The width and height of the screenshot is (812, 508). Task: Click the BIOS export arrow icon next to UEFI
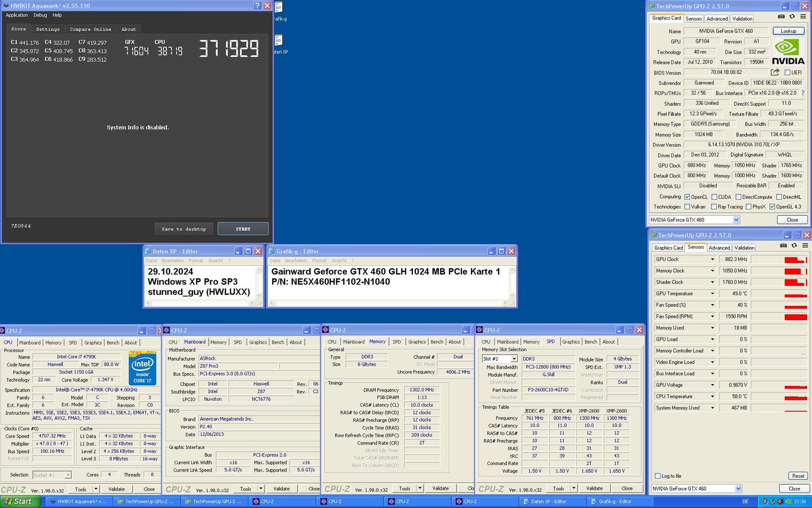coord(775,72)
